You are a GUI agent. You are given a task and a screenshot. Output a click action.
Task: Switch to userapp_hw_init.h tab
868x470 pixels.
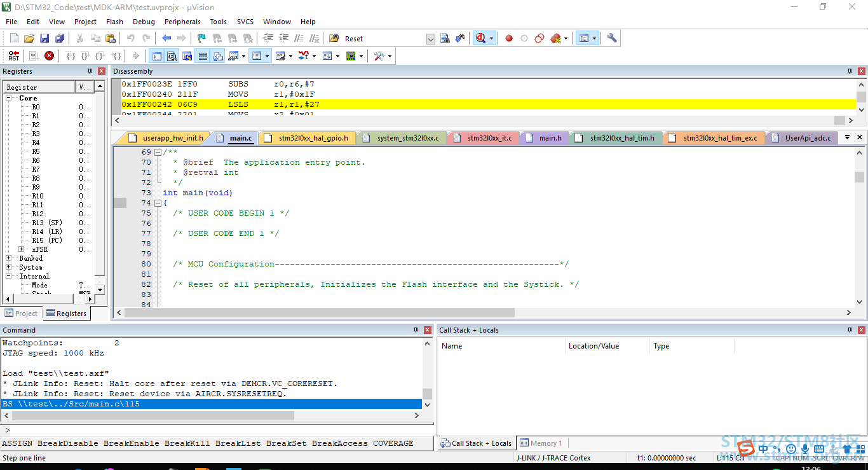click(x=166, y=138)
